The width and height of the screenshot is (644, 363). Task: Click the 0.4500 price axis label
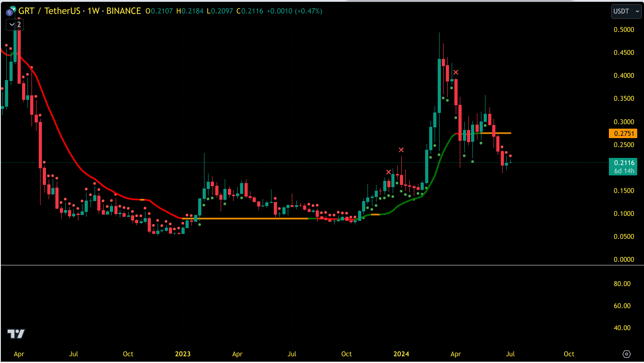coord(624,53)
